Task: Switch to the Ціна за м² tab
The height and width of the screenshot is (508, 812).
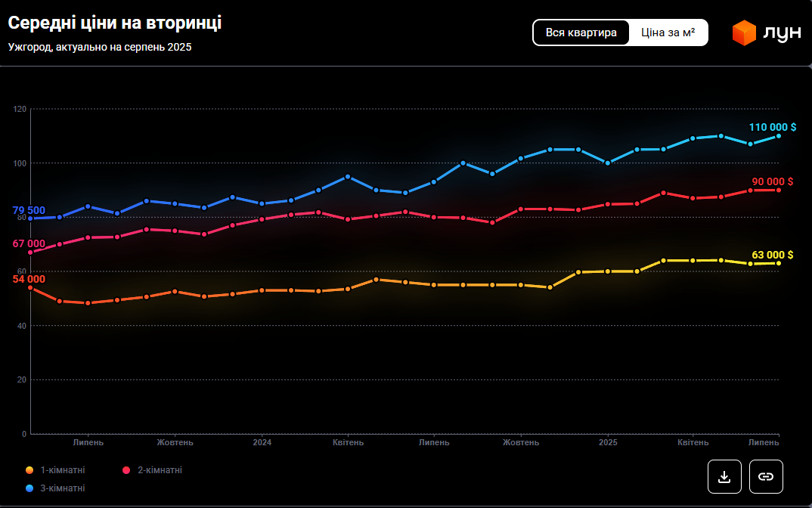Action: 668,33
